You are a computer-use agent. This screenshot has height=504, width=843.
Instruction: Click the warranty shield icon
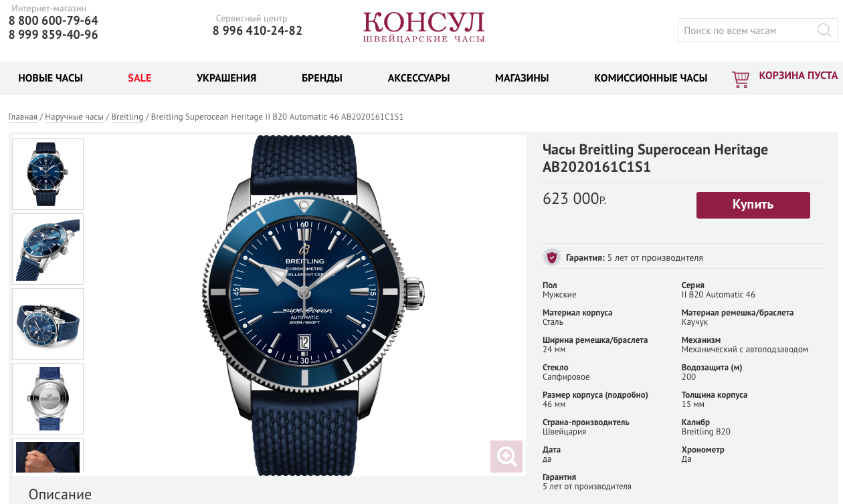[x=551, y=257]
